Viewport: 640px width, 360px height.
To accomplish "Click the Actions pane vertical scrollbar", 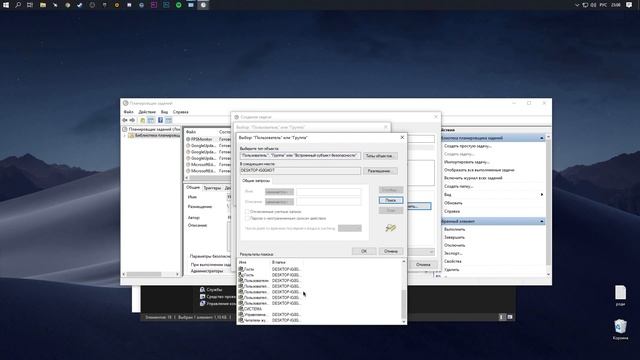I will pyautogui.click(x=548, y=206).
